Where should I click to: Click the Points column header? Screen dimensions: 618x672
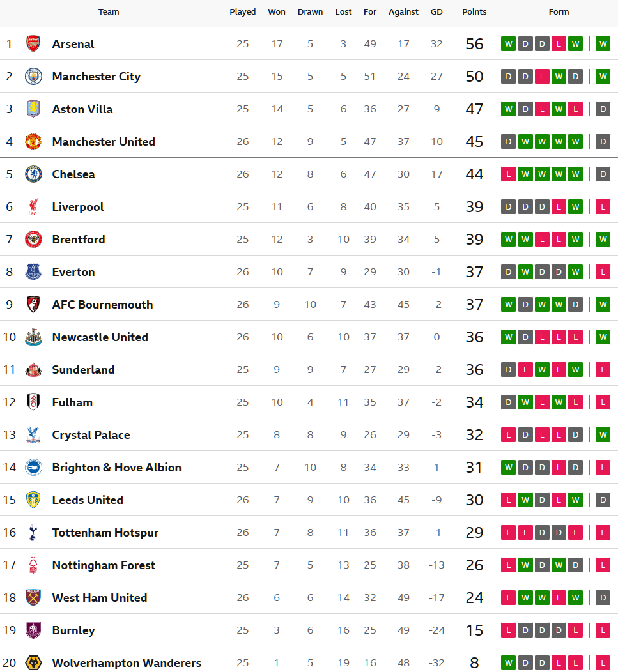click(x=474, y=12)
